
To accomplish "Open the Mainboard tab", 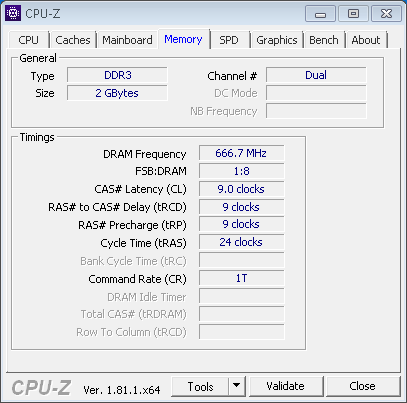I will 127,40.
